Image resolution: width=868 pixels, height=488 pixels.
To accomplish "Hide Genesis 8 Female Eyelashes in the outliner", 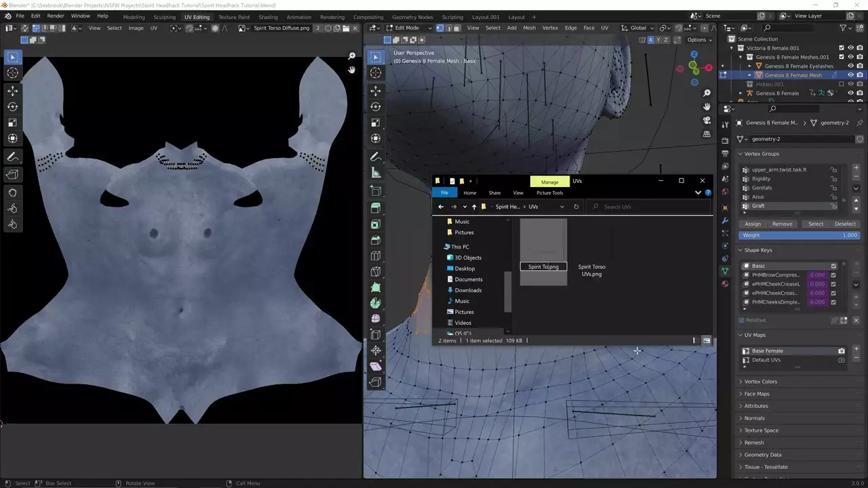I will click(850, 66).
